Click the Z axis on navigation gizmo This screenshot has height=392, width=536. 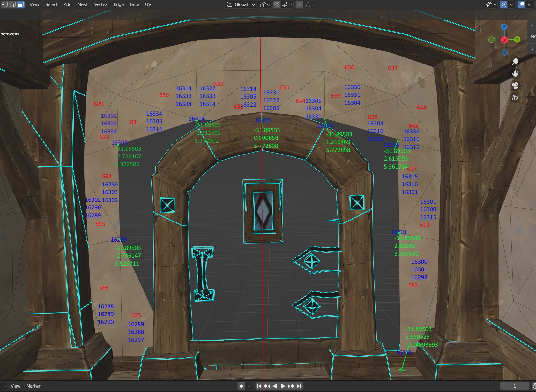click(504, 27)
